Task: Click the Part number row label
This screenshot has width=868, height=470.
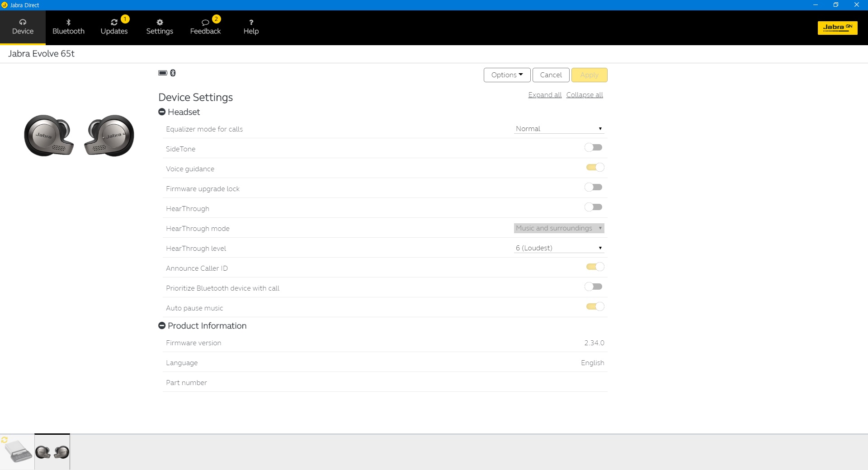Action: coord(186,383)
